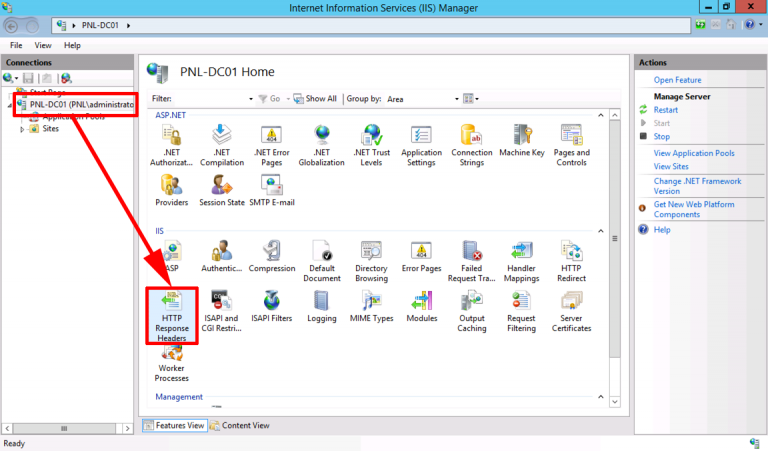Image resolution: width=768 pixels, height=451 pixels.
Task: Open the Modules feature
Action: click(422, 306)
